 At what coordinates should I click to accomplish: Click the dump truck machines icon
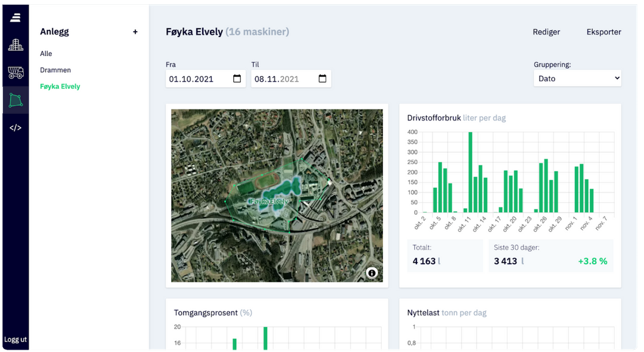point(15,72)
